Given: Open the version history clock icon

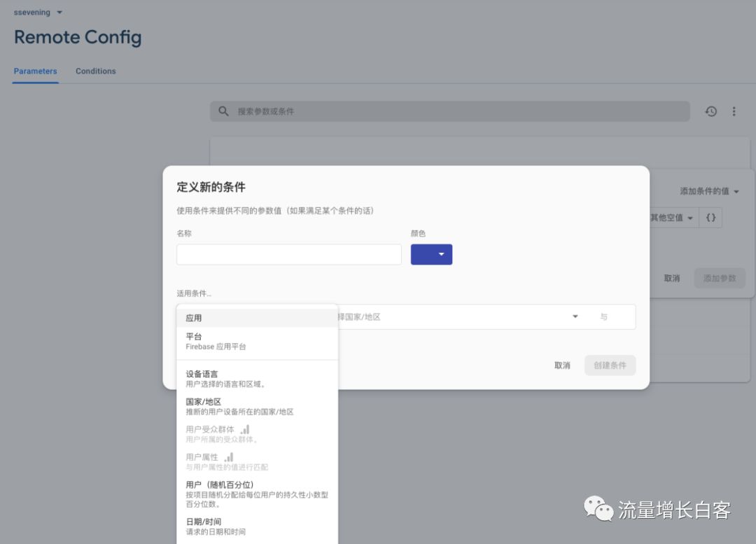Looking at the screenshot, I should pyautogui.click(x=710, y=111).
